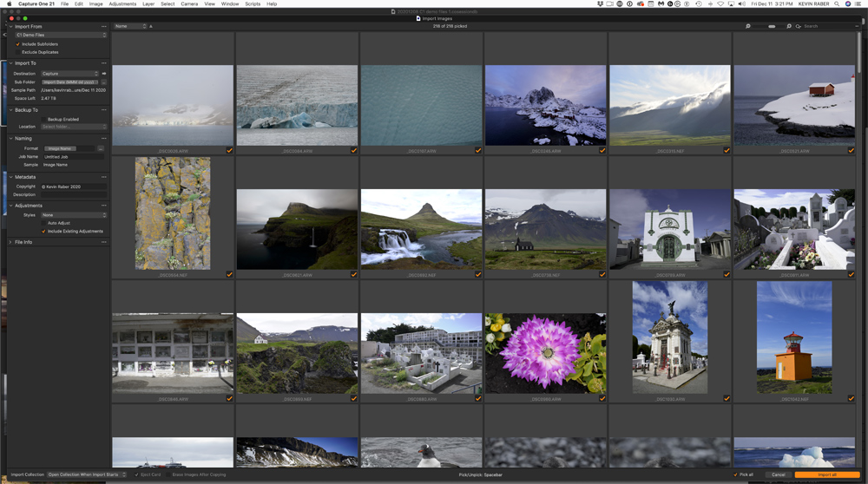
Task: Open the Metadata panel options menu
Action: point(104,177)
